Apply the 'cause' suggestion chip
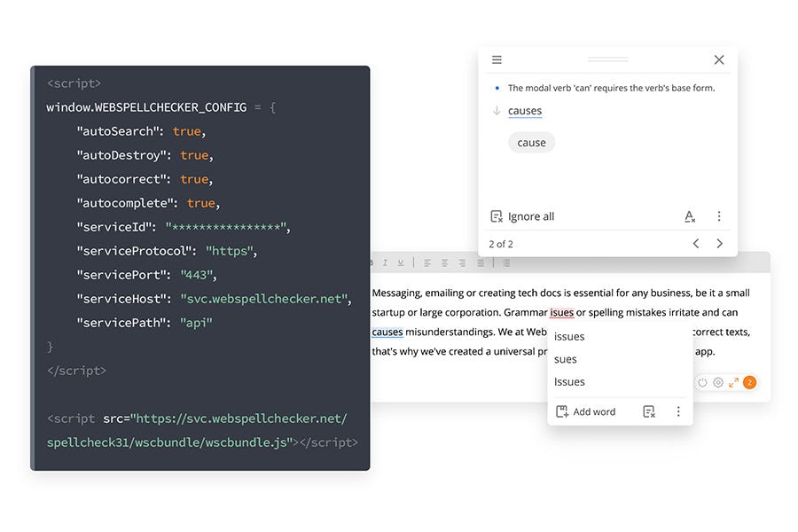The width and height of the screenshot is (798, 532). point(531,143)
